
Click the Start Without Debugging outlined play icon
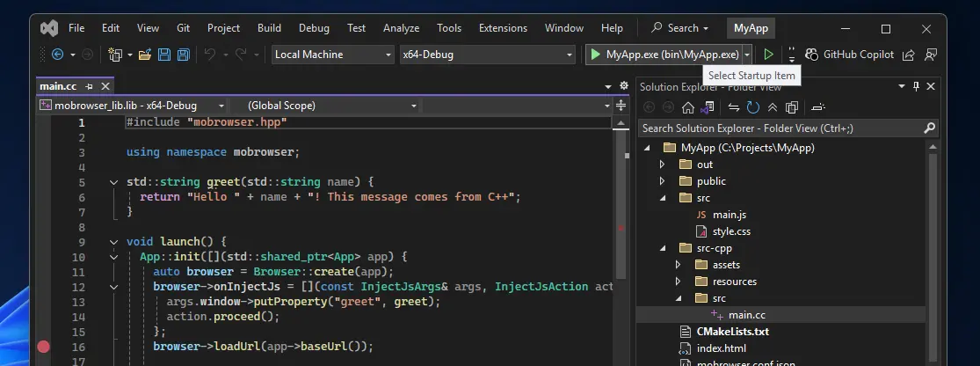pyautogui.click(x=769, y=55)
